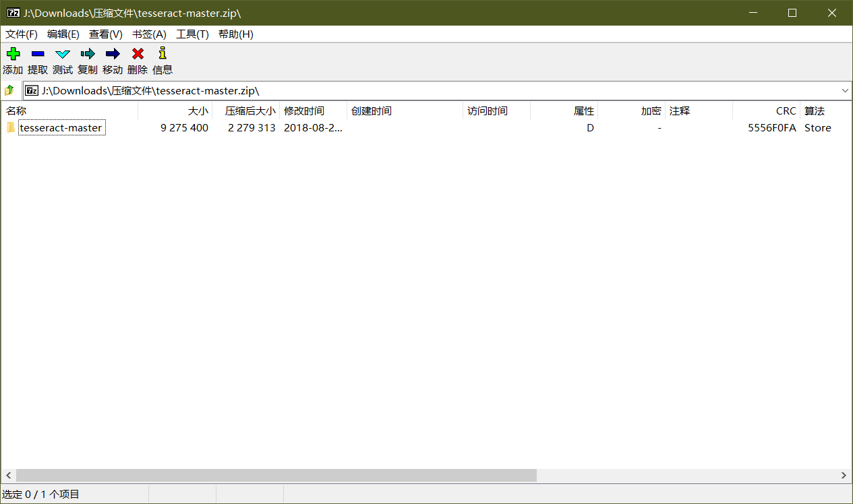Go up one folder level icon
The width and height of the screenshot is (853, 504).
[x=9, y=90]
